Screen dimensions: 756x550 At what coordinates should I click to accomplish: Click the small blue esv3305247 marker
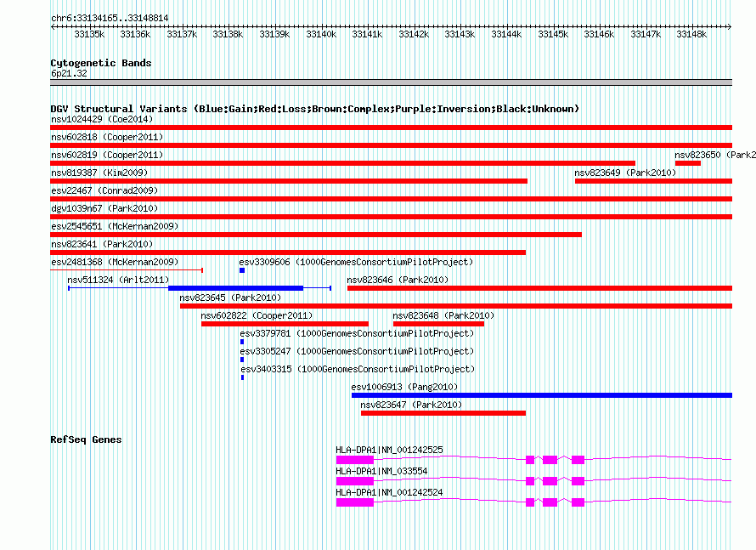242,360
